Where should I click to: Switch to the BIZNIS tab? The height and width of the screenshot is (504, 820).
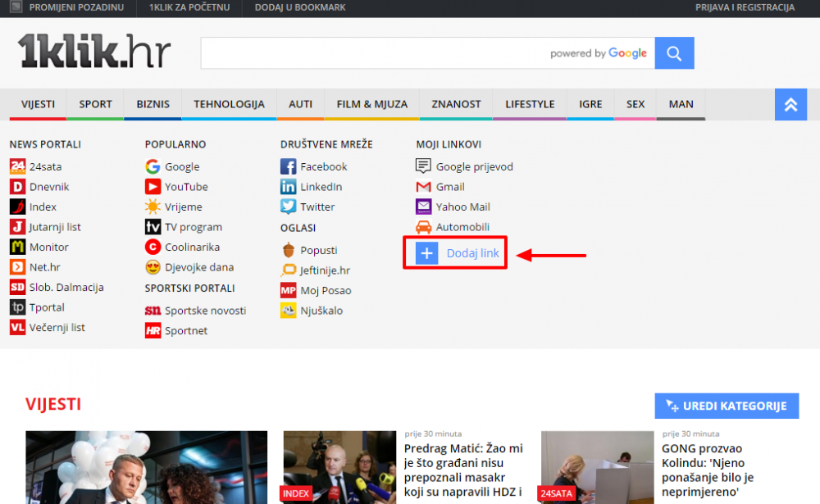click(x=153, y=105)
